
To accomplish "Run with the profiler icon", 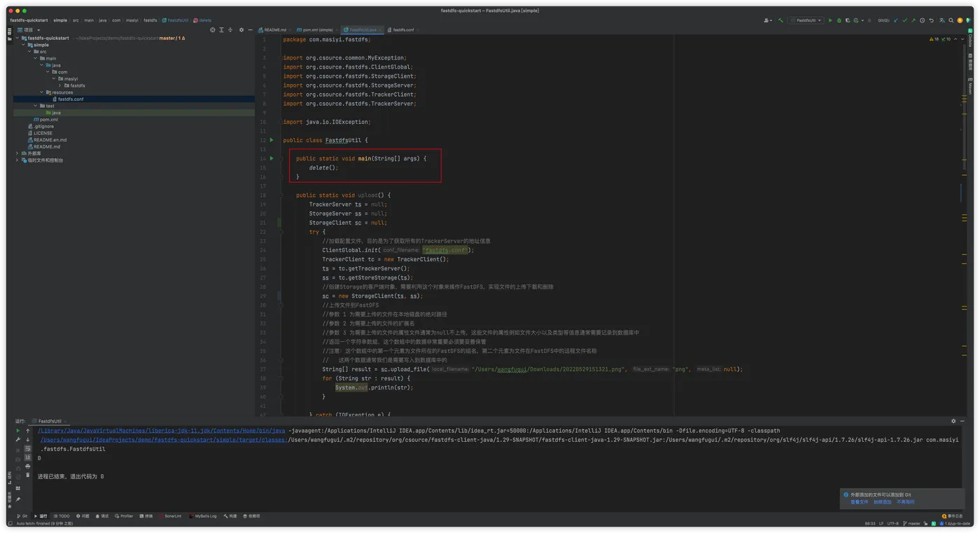I will coord(856,20).
